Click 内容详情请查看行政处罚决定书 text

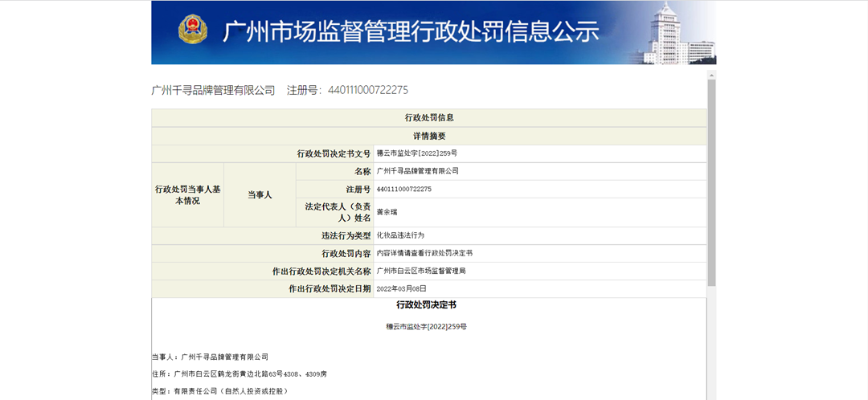click(424, 253)
